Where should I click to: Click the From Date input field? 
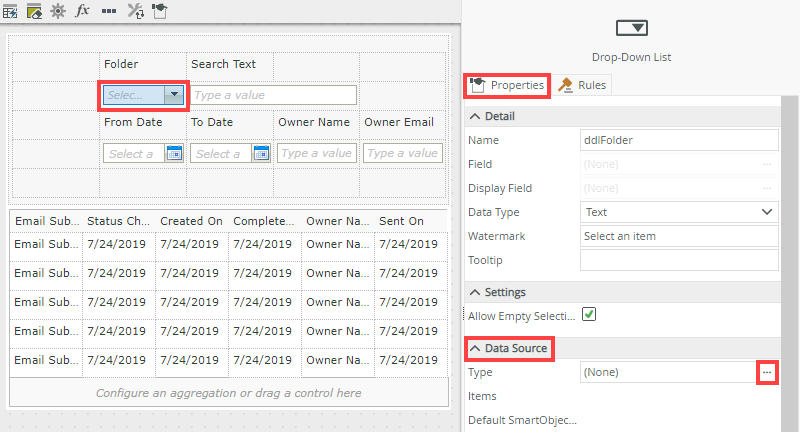click(x=134, y=153)
